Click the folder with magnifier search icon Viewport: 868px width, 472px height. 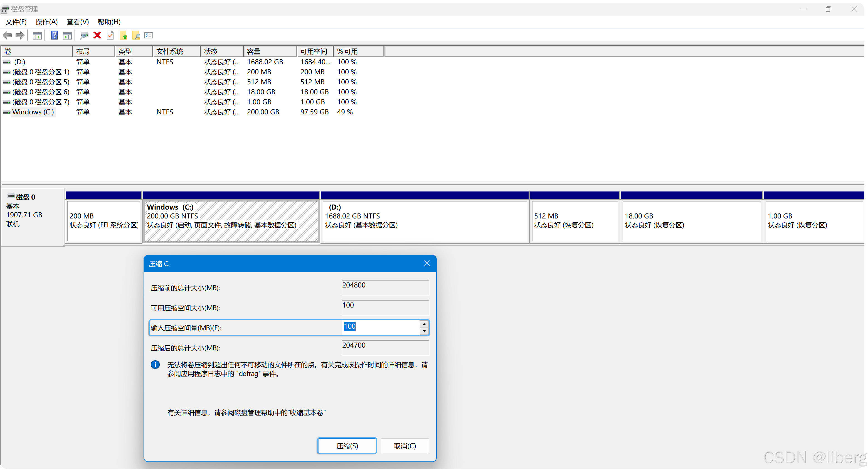(x=136, y=35)
